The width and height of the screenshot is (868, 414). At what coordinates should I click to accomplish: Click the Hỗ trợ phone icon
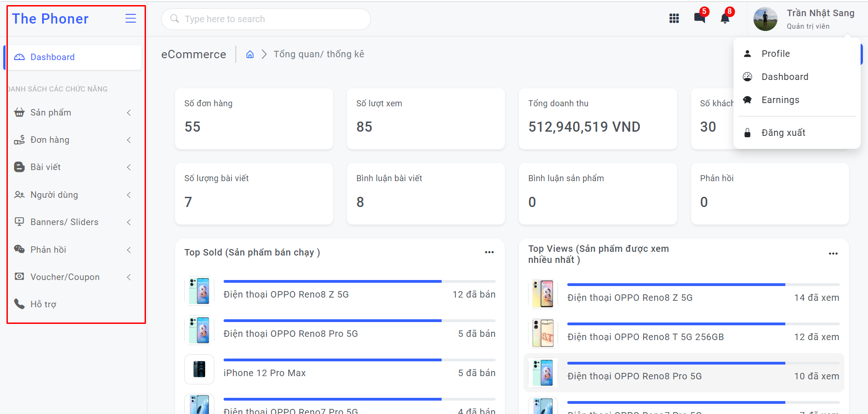pos(19,304)
